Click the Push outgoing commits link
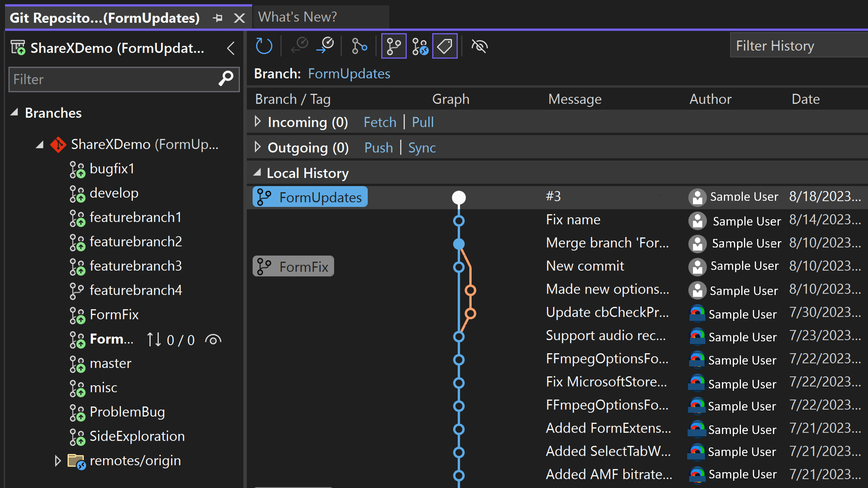 (x=379, y=147)
